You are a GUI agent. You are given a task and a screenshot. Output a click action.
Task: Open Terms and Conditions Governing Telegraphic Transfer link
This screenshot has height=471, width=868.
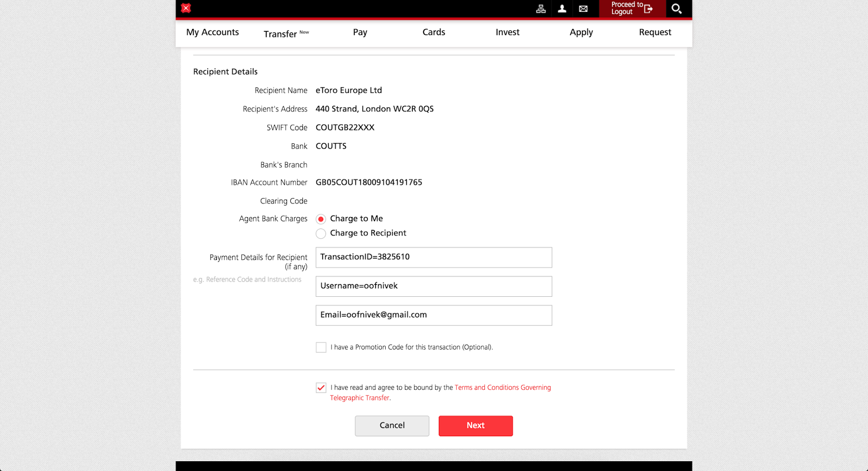441,393
